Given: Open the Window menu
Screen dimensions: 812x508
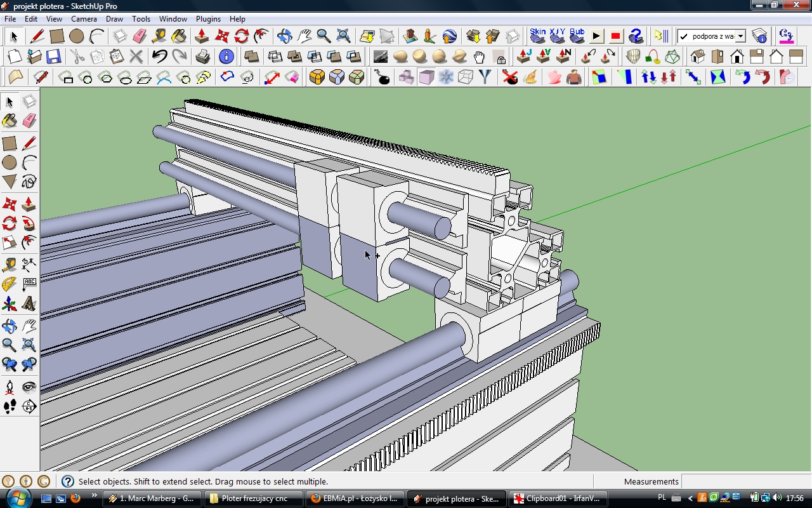Looking at the screenshot, I should [173, 19].
